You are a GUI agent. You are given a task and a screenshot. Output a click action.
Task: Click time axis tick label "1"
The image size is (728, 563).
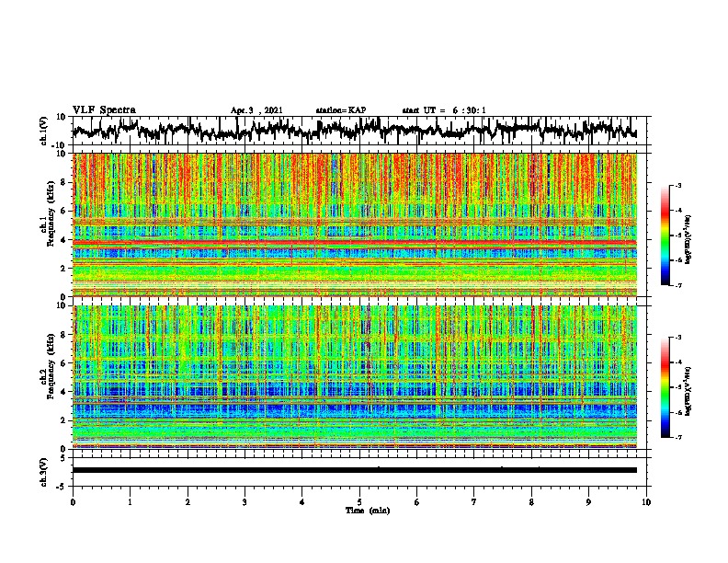pyautogui.click(x=130, y=502)
